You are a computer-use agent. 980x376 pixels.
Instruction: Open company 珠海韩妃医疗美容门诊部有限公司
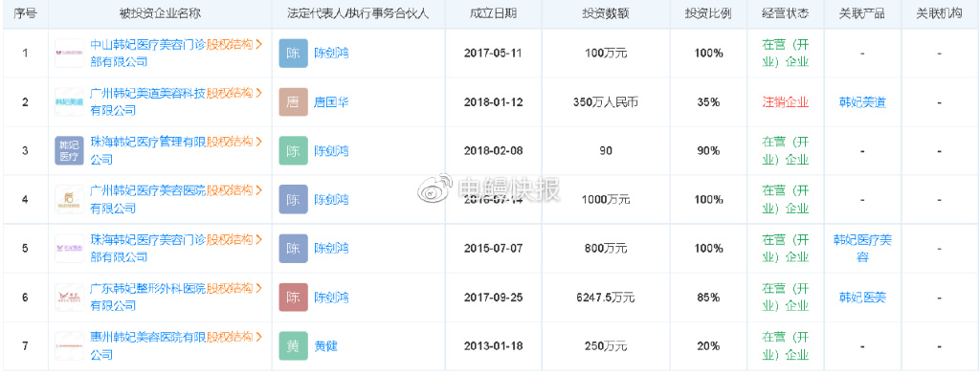click(x=148, y=248)
